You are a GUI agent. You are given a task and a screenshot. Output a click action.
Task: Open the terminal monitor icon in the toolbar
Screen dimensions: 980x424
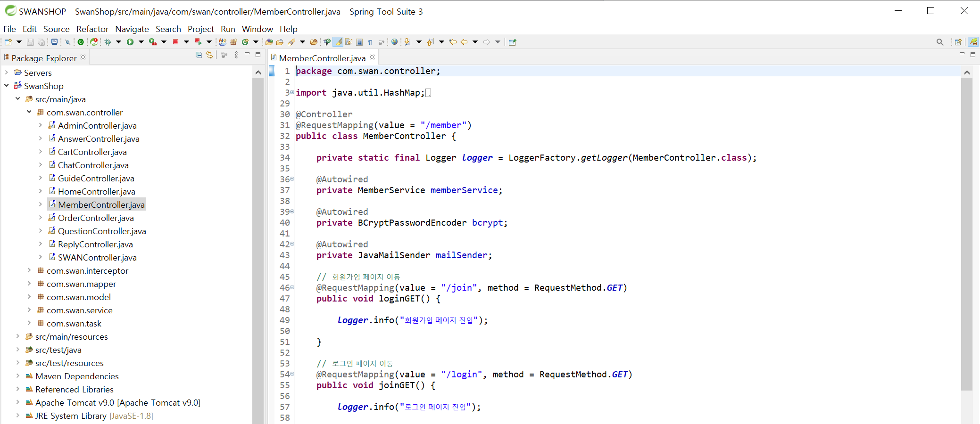(x=54, y=42)
